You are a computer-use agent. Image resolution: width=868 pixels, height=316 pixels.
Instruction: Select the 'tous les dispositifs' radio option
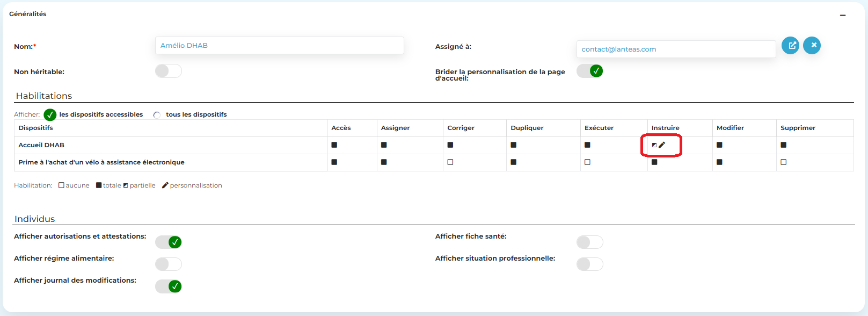pyautogui.click(x=157, y=115)
